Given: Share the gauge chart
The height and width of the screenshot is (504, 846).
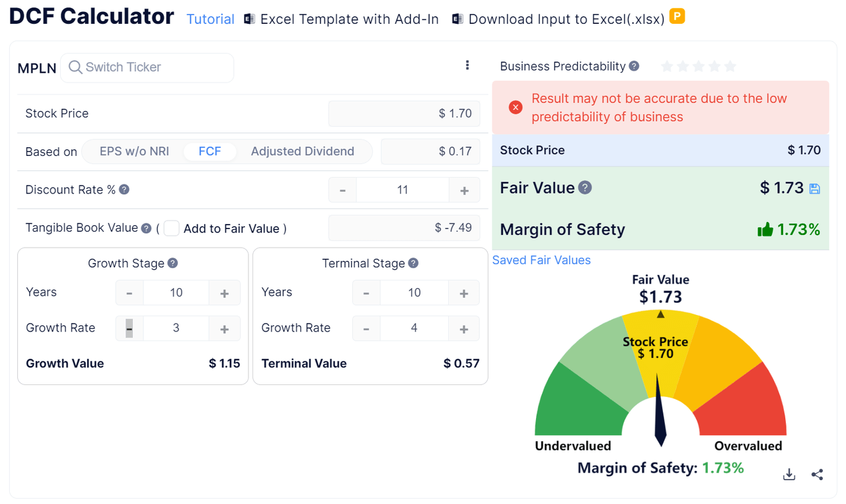Looking at the screenshot, I should tap(817, 474).
